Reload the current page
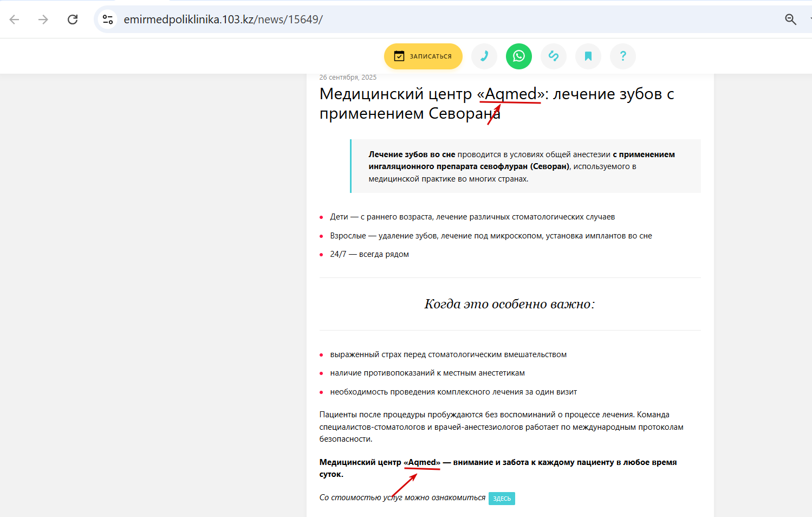 tap(73, 20)
